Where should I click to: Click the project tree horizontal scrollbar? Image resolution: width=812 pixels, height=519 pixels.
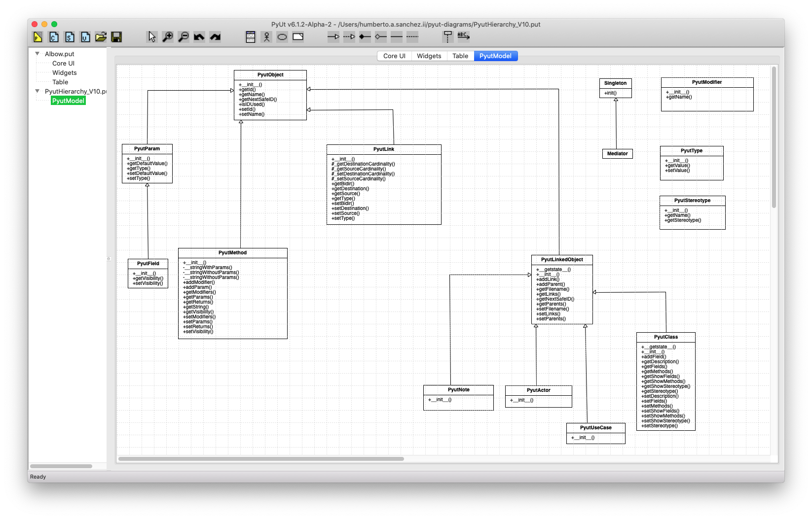(x=61, y=466)
